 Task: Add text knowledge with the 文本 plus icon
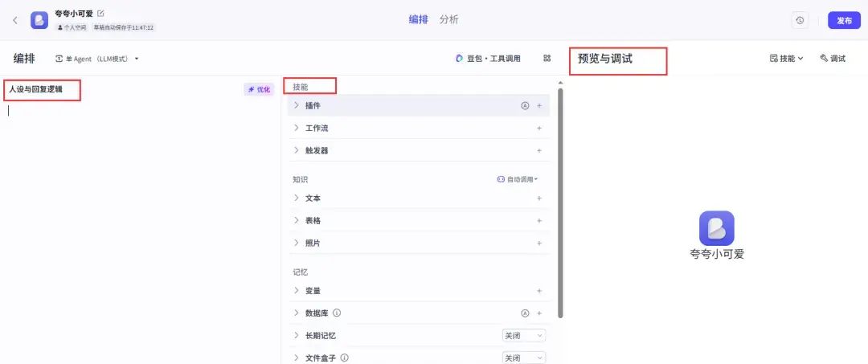click(x=539, y=198)
